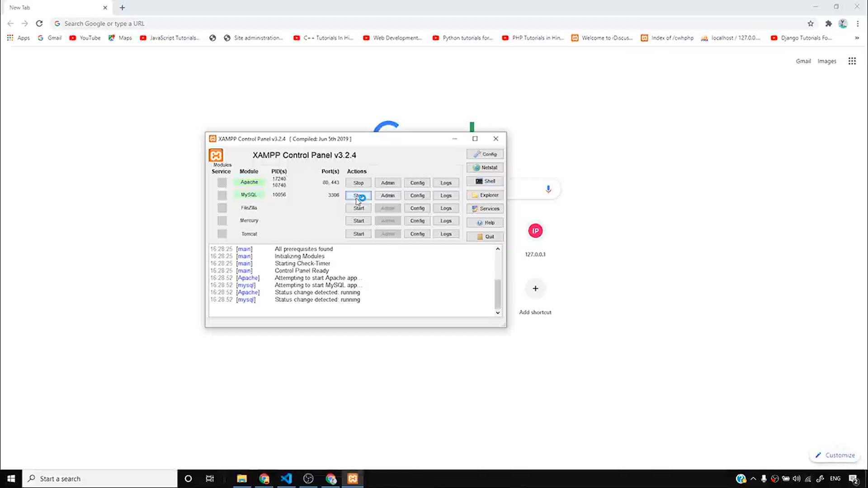The height and width of the screenshot is (488, 868).
Task: Click Add shortcut plus button
Action: click(x=535, y=288)
